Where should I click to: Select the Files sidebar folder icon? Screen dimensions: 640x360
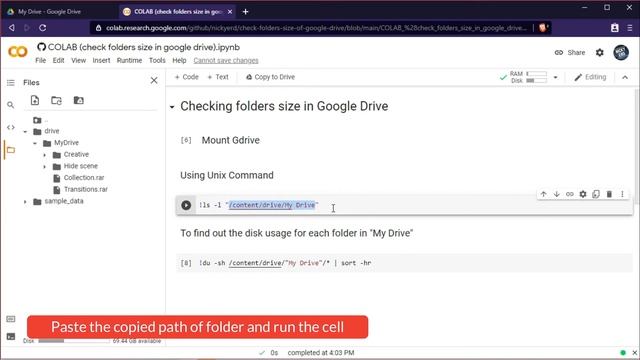11,150
